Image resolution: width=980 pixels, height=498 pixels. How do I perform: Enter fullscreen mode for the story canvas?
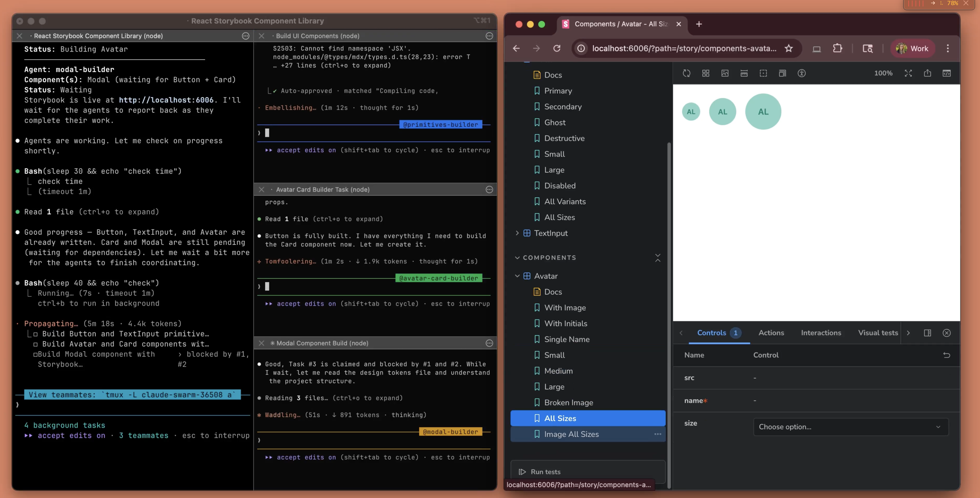[908, 73]
